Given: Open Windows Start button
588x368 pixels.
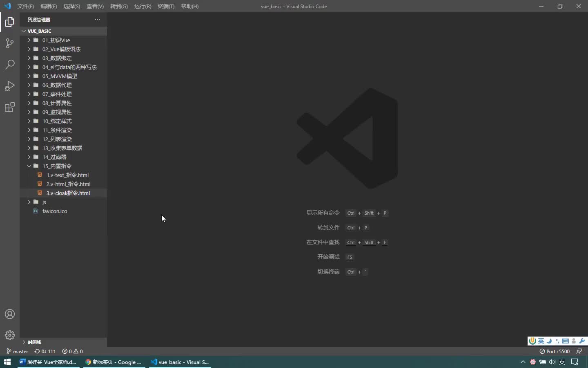Looking at the screenshot, I should pyautogui.click(x=7, y=362).
